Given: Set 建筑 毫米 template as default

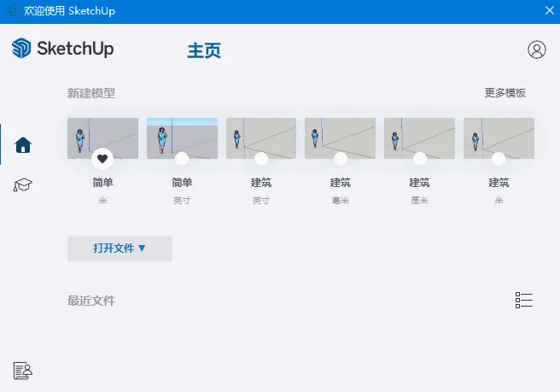Looking at the screenshot, I should coord(341,159).
